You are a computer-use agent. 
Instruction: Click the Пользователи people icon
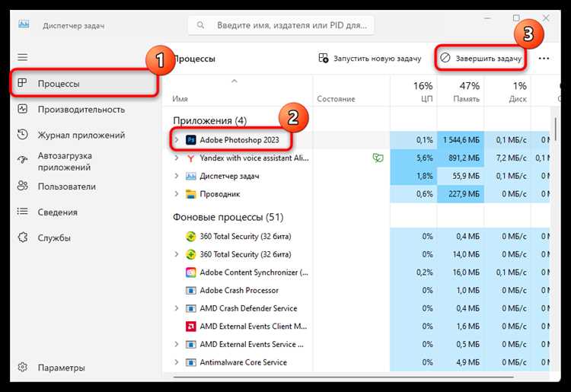[x=23, y=186]
